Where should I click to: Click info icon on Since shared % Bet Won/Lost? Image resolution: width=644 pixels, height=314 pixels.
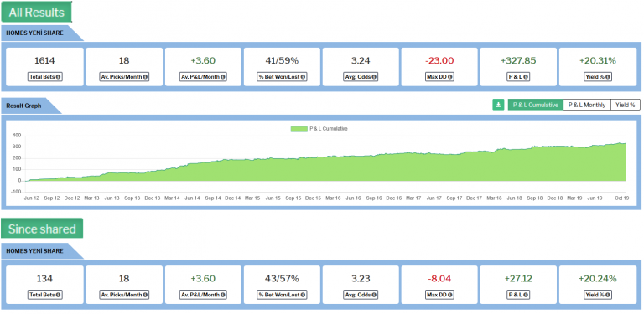pyautogui.click(x=303, y=295)
